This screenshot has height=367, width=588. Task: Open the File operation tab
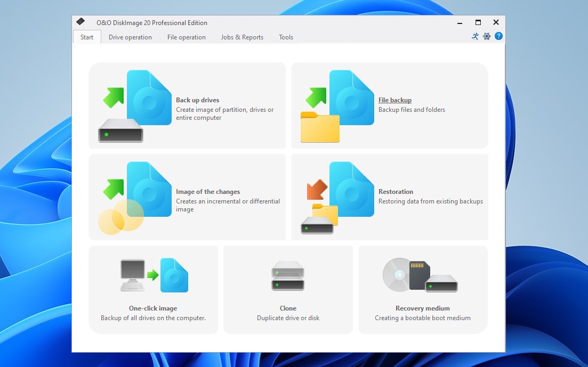click(x=186, y=37)
